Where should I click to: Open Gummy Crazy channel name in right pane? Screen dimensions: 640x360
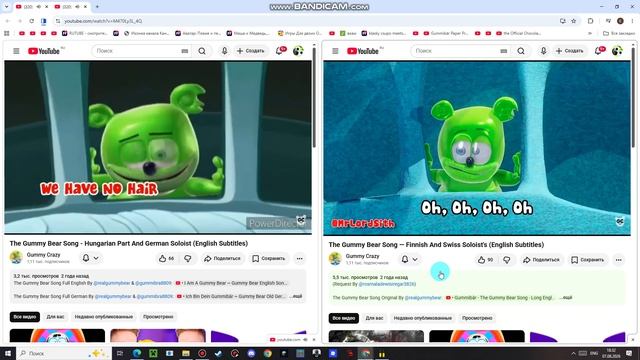362,256
